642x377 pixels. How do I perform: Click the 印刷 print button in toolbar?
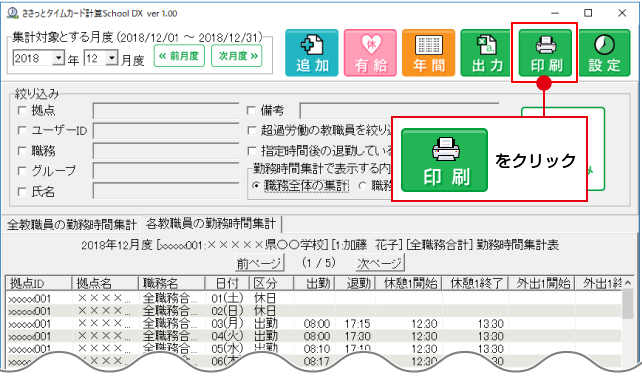tap(545, 53)
